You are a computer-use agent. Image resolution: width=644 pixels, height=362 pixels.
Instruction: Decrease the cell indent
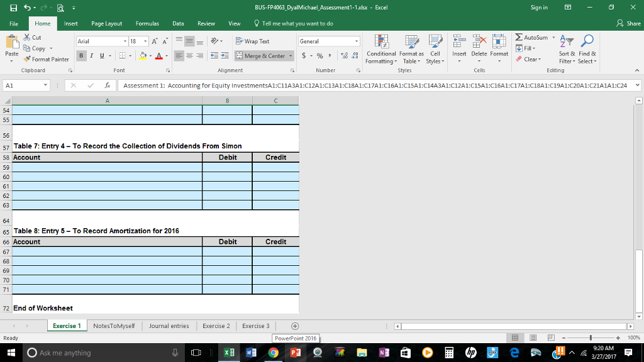coord(214,55)
